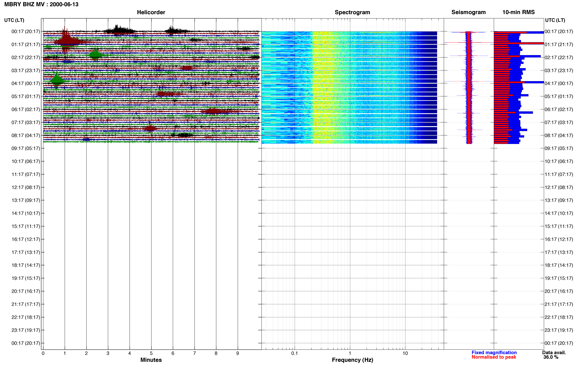Click Helicorder time label 04:17 (00:17)
This screenshot has height=368, width=588.
pyautogui.click(x=26, y=83)
